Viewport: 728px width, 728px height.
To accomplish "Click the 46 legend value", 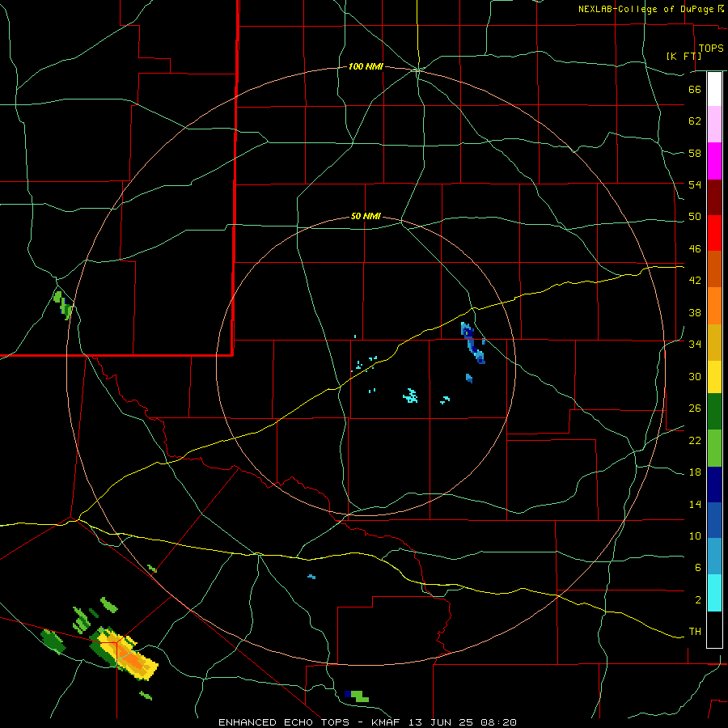I will [x=695, y=248].
